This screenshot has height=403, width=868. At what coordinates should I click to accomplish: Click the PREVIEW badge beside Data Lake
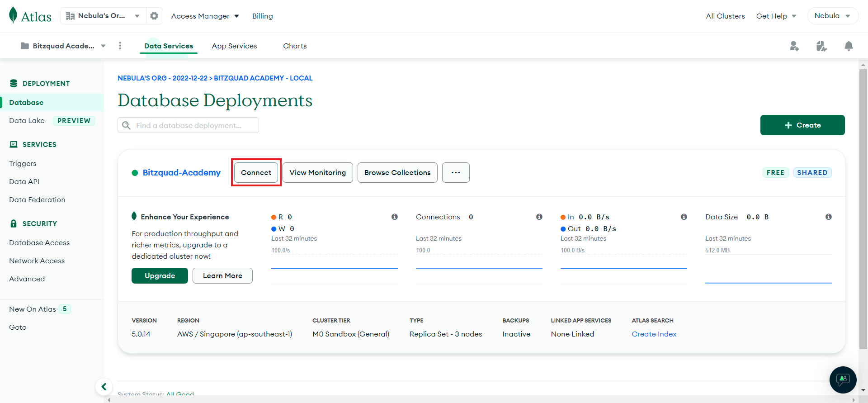pyautogui.click(x=74, y=120)
